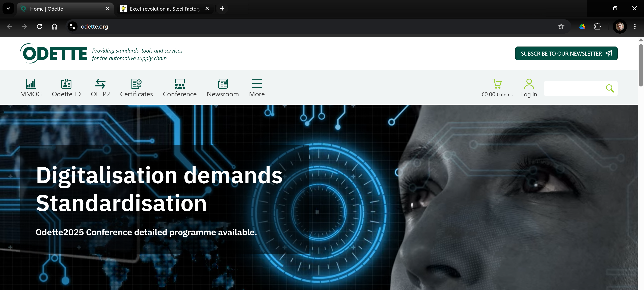The height and width of the screenshot is (290, 644).
Task: Switch to the Excel-revolution at Steel Factory tab
Action: [x=165, y=9]
